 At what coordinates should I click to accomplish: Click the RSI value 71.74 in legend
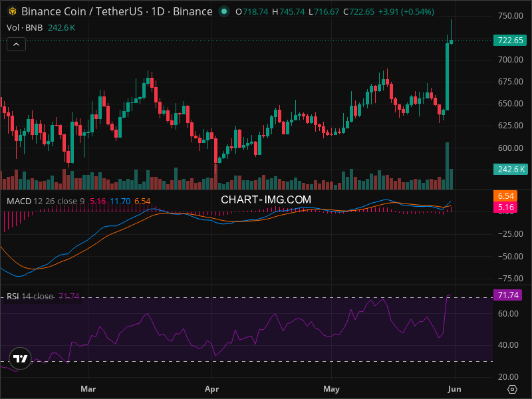coord(69,297)
